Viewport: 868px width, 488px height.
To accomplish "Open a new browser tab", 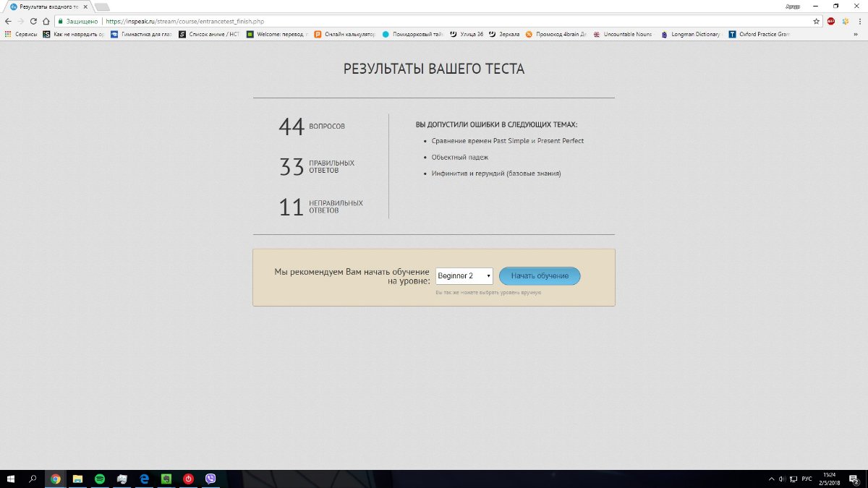I will 102,7.
